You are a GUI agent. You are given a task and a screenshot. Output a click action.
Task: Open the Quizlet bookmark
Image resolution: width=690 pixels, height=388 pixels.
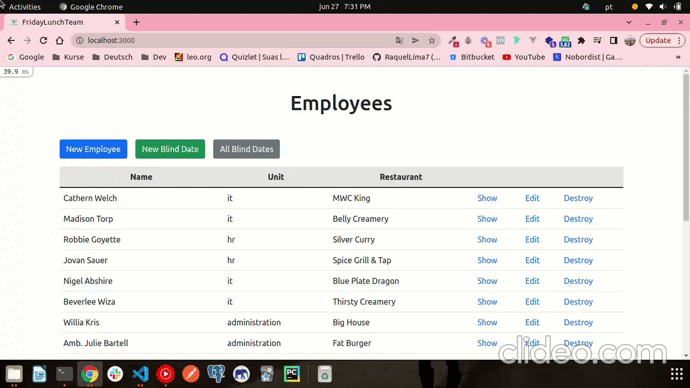pyautogui.click(x=254, y=57)
